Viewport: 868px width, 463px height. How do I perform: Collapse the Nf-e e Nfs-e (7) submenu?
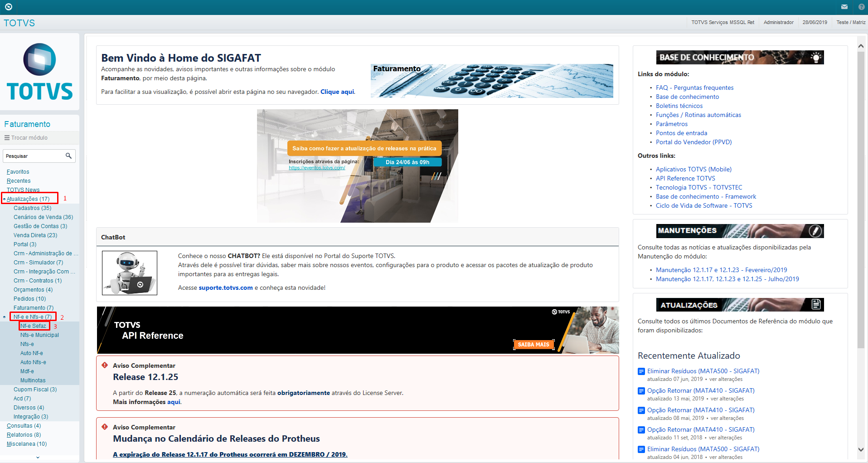coord(33,317)
